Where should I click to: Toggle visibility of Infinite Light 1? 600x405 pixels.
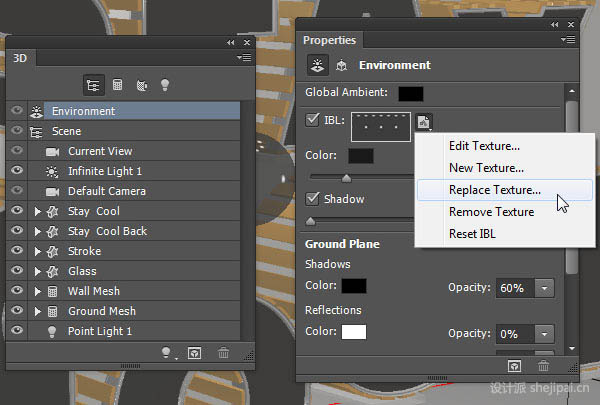[17, 170]
